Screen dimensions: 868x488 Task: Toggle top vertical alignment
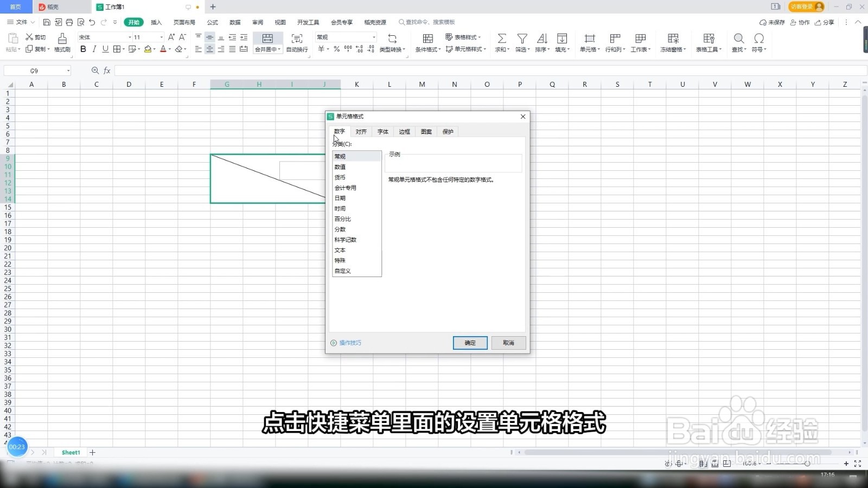198,37
